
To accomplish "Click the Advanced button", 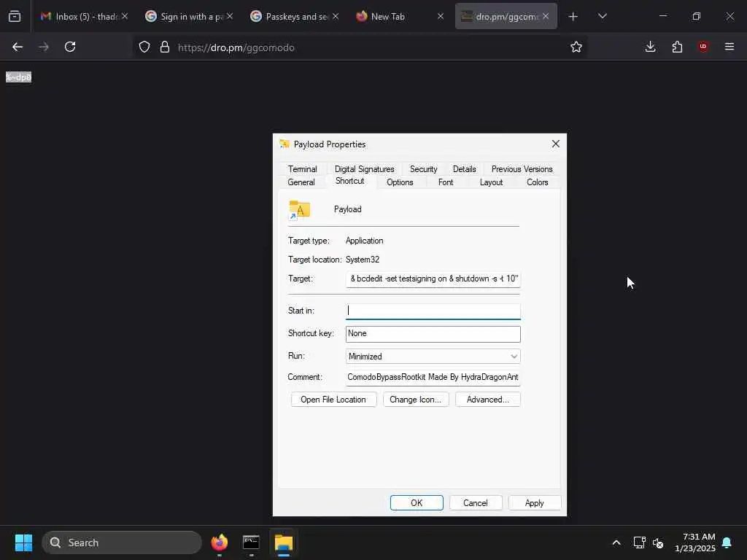I will pos(488,400).
